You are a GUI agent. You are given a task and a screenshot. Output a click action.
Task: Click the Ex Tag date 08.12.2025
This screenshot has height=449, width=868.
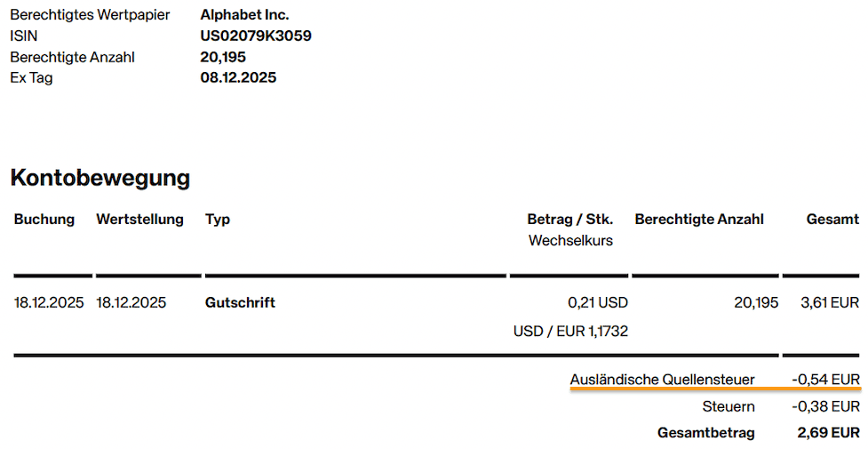238,78
